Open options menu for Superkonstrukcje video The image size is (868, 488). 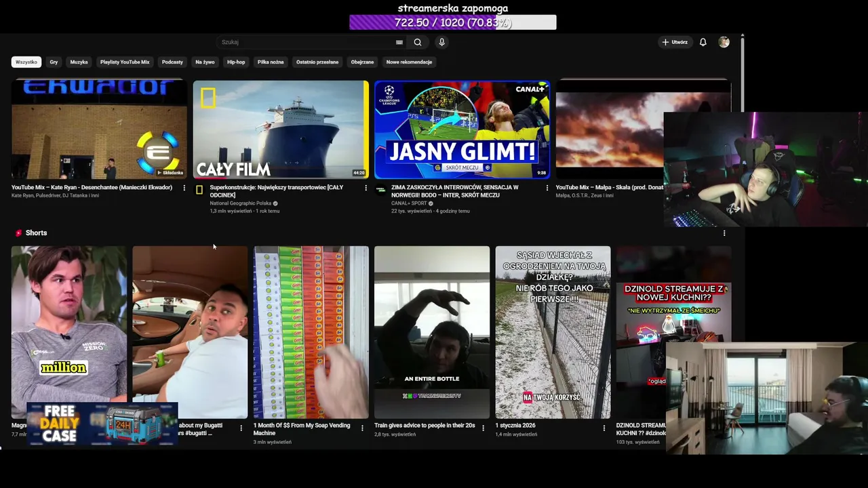click(366, 188)
